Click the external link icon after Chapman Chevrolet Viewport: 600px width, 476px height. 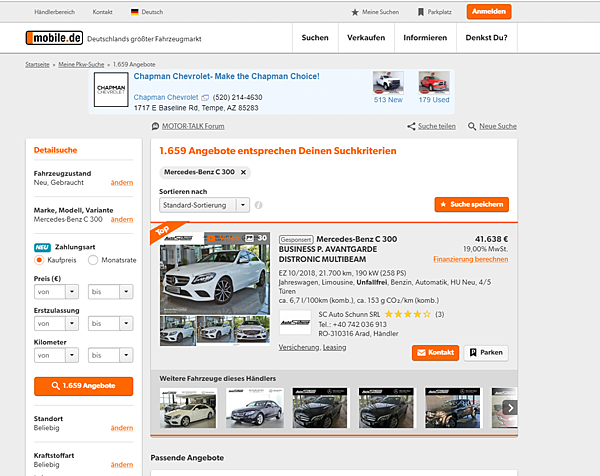(x=205, y=98)
